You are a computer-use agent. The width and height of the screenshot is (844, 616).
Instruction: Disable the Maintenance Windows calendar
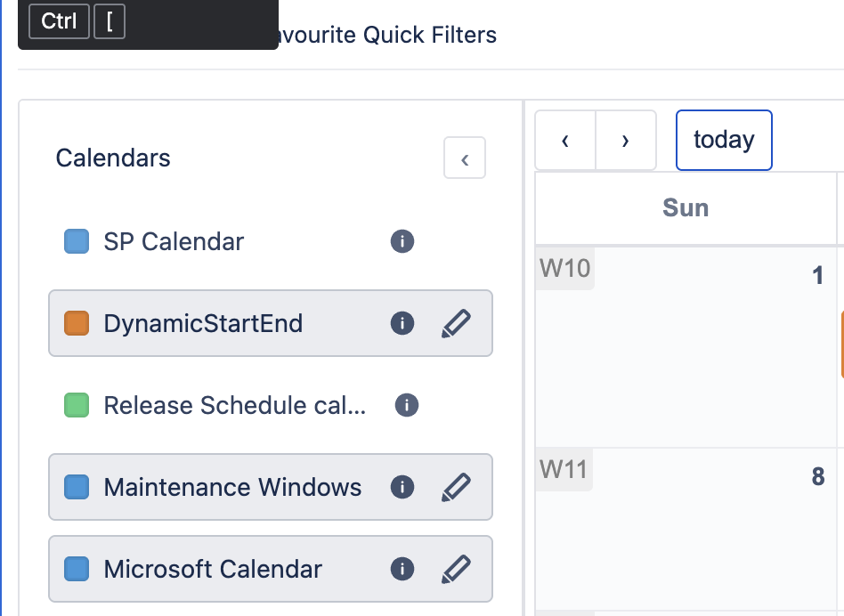76,487
